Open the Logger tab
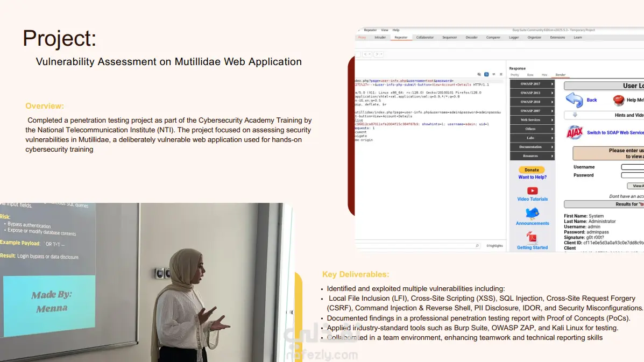The width and height of the screenshot is (644, 362). 514,37
